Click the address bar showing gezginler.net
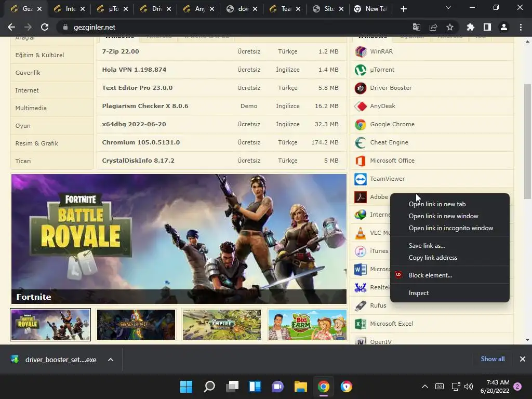 click(x=234, y=27)
